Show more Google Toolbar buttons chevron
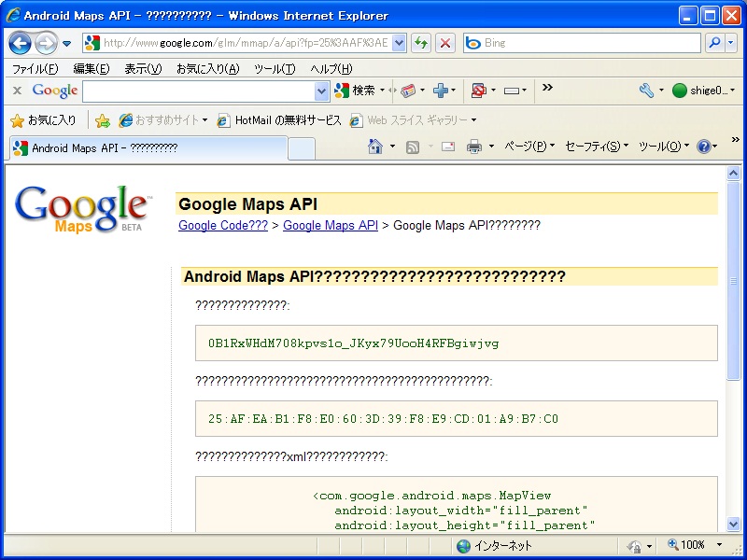 [547, 87]
